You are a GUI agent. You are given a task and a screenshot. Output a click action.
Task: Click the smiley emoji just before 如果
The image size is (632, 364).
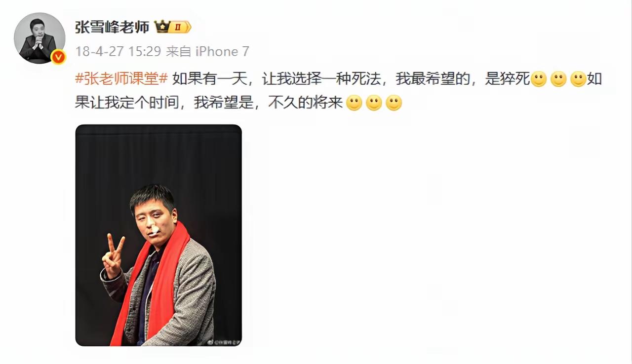pos(578,79)
